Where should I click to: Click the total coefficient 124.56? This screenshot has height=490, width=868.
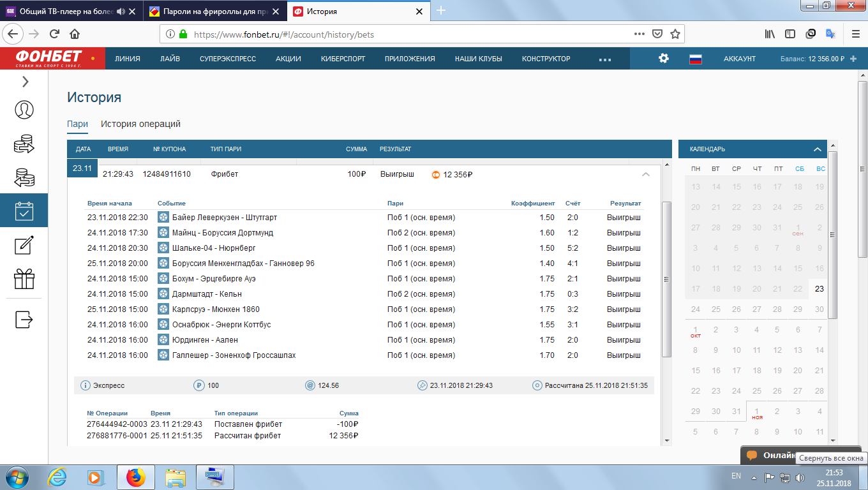(x=328, y=385)
